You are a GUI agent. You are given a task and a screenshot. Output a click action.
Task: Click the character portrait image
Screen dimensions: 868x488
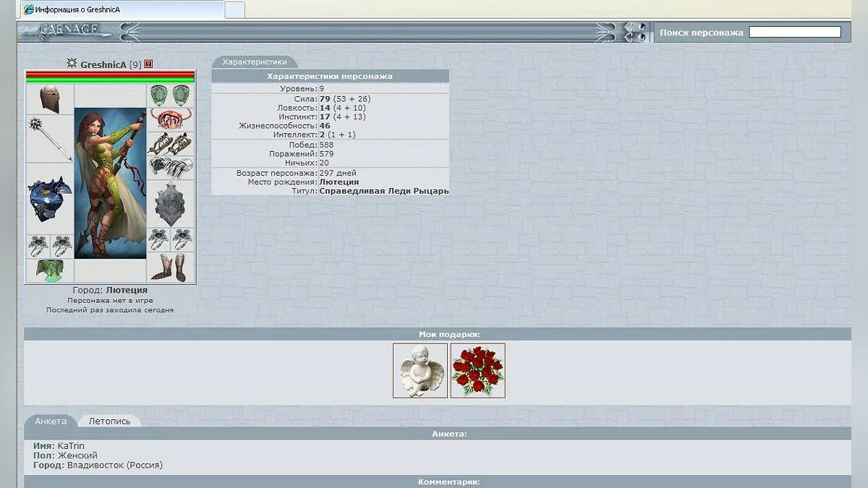pyautogui.click(x=111, y=183)
